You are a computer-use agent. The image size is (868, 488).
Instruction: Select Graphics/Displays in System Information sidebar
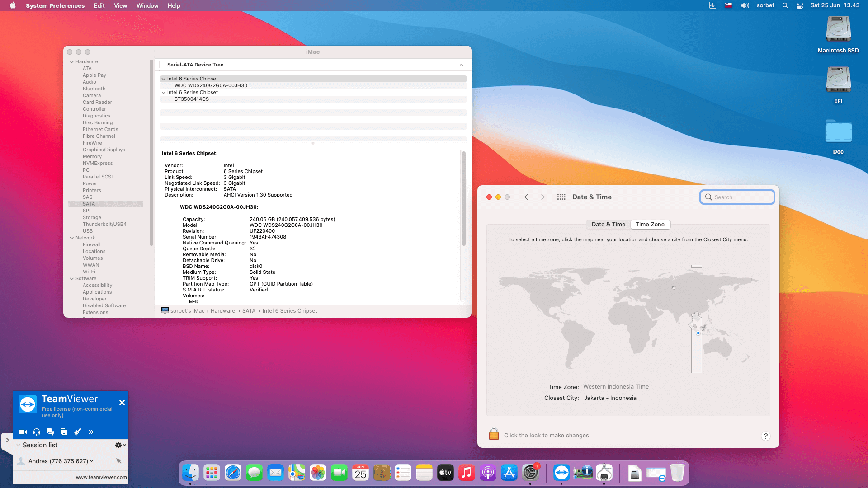tap(104, 150)
